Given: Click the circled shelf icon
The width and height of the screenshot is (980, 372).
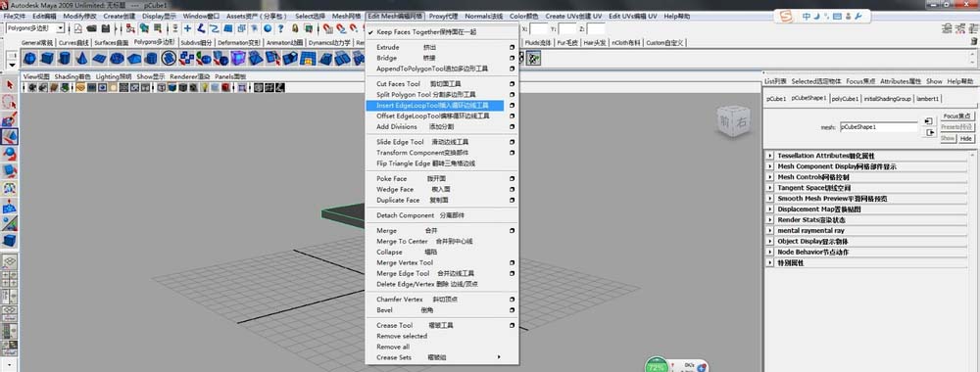Looking at the screenshot, I should (169, 59).
